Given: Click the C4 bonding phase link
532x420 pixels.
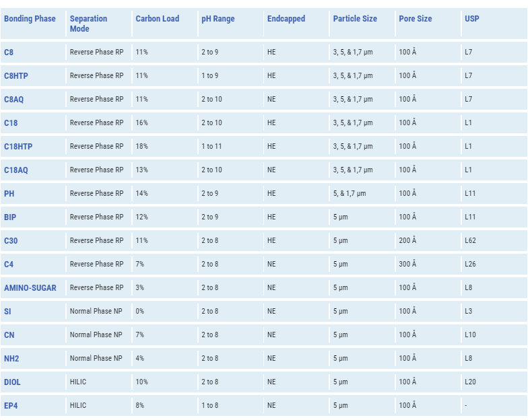Looking at the screenshot, I should [9, 265].
